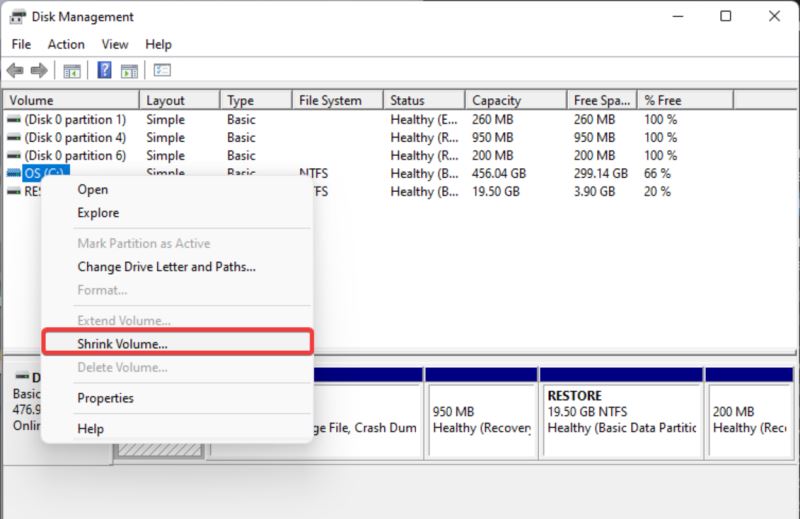
Task: Click the Back arrow toolbar icon
Action: tap(15, 71)
